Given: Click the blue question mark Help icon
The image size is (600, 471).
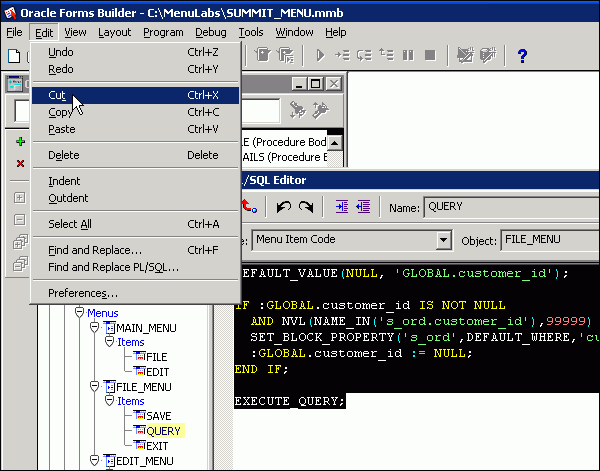Looking at the screenshot, I should [522, 56].
